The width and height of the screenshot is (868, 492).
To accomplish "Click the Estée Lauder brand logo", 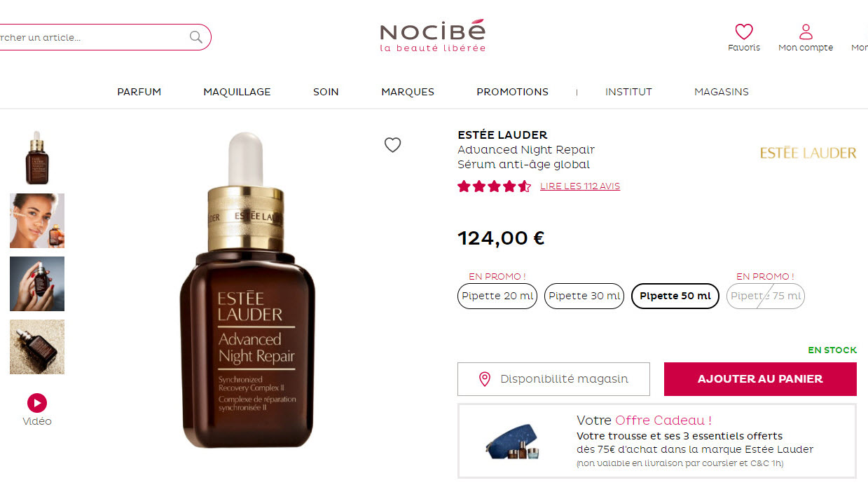I will coord(808,153).
